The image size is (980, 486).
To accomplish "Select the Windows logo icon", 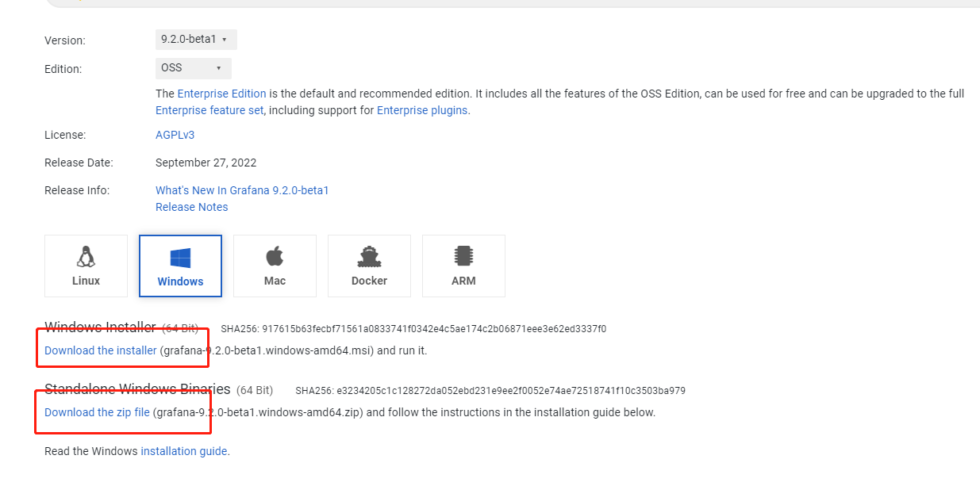I will click(180, 258).
